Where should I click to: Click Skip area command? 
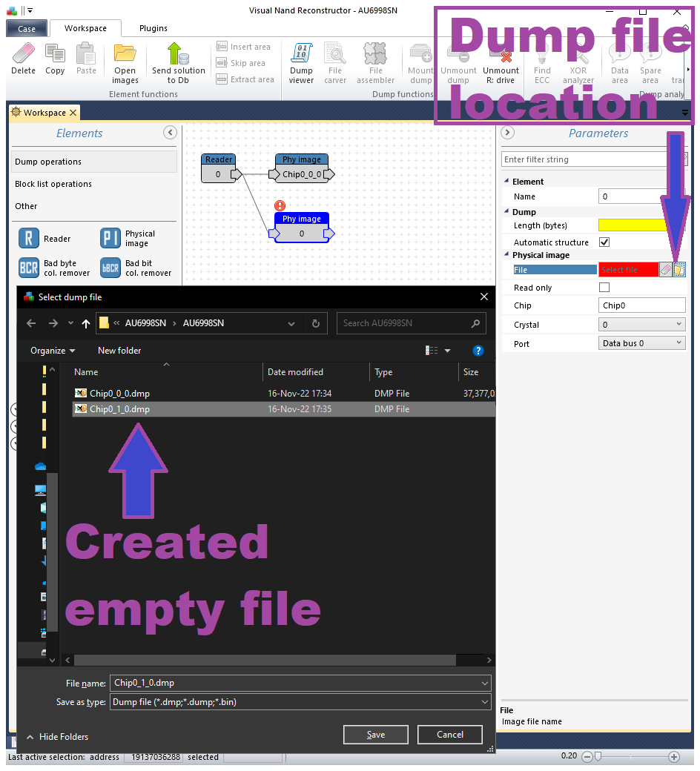241,63
